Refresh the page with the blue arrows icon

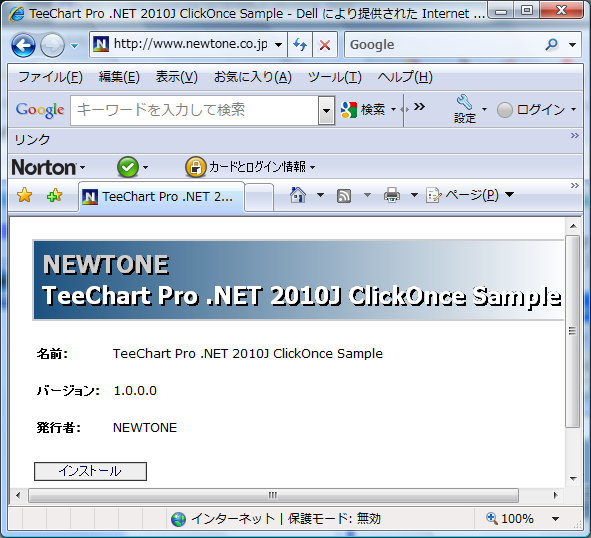coord(300,45)
